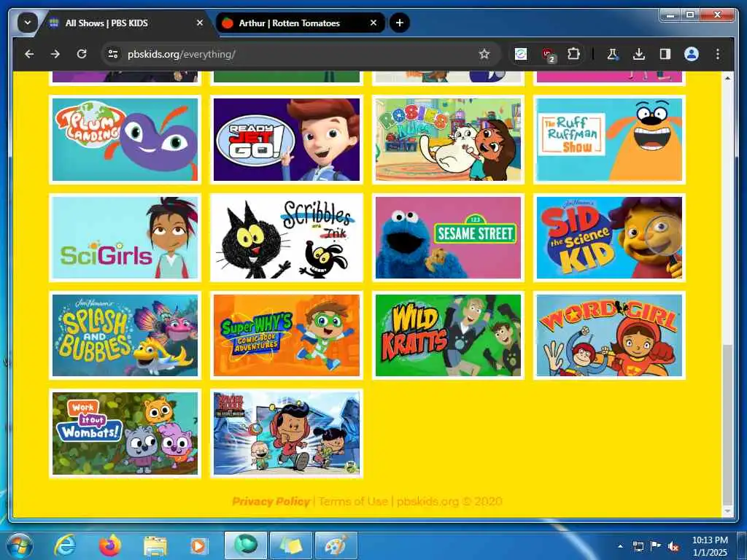Open the Extensions puzzle icon
This screenshot has width=747, height=560.
(x=573, y=54)
